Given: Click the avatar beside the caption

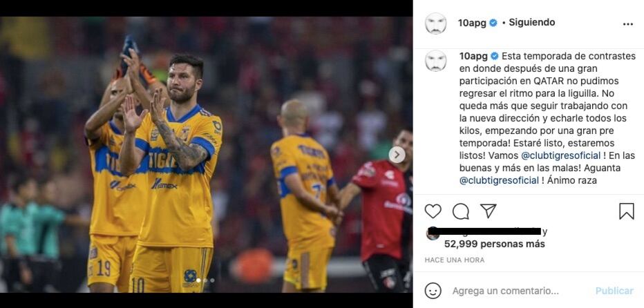Looking at the screenshot, I should (x=435, y=61).
